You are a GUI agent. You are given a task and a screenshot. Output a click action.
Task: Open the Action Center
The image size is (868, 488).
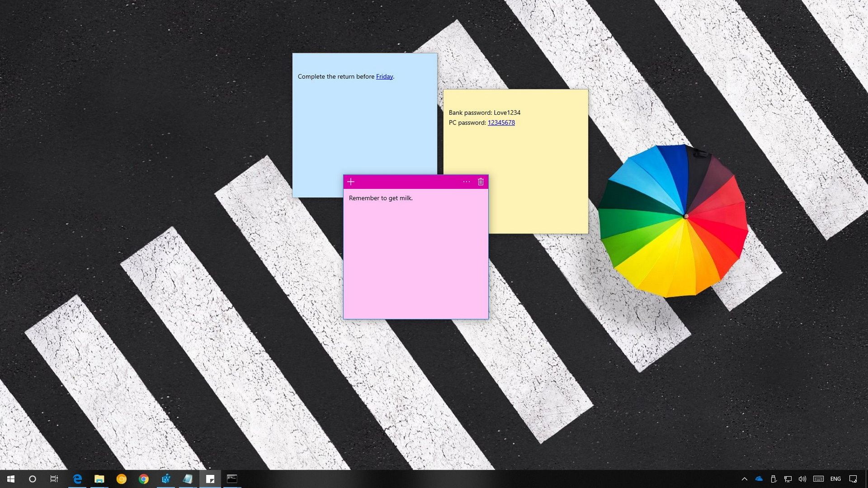854,479
